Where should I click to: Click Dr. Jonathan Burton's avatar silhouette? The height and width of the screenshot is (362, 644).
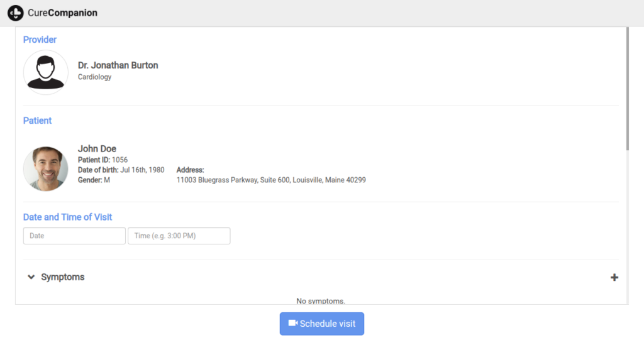coord(46,72)
